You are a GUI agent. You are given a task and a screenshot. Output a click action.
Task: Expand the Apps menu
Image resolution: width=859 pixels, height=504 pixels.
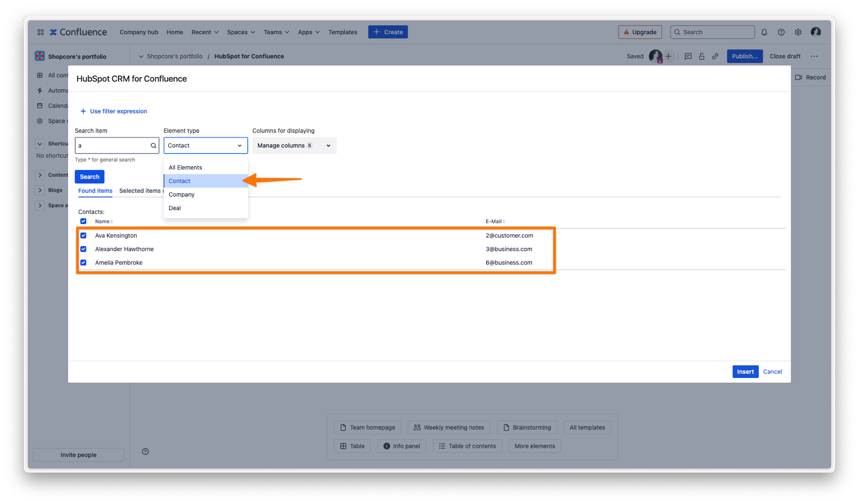(x=308, y=32)
